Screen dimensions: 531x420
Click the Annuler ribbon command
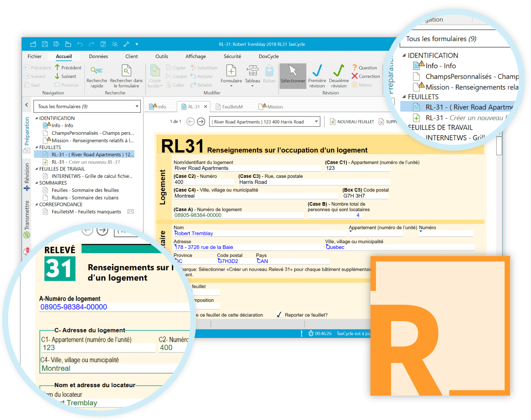tap(202, 76)
